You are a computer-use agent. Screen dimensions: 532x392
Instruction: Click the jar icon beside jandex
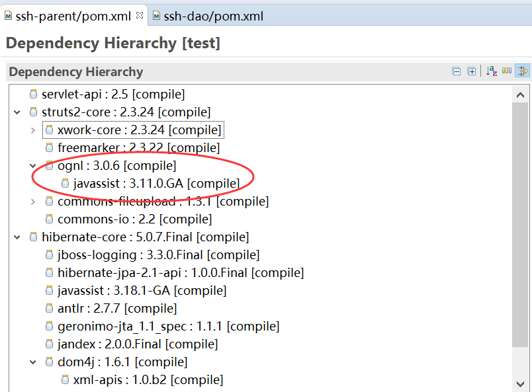click(x=49, y=344)
